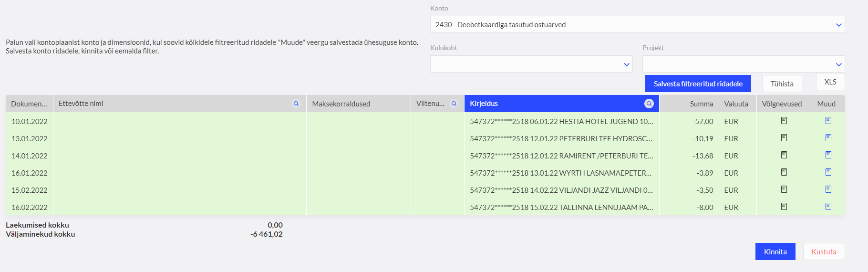Image resolution: width=868 pixels, height=272 pixels.
Task: Click the Kinnita confirm button
Action: (x=775, y=251)
